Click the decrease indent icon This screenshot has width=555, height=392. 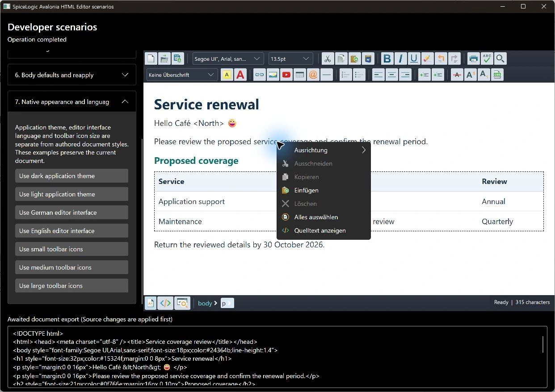click(425, 75)
